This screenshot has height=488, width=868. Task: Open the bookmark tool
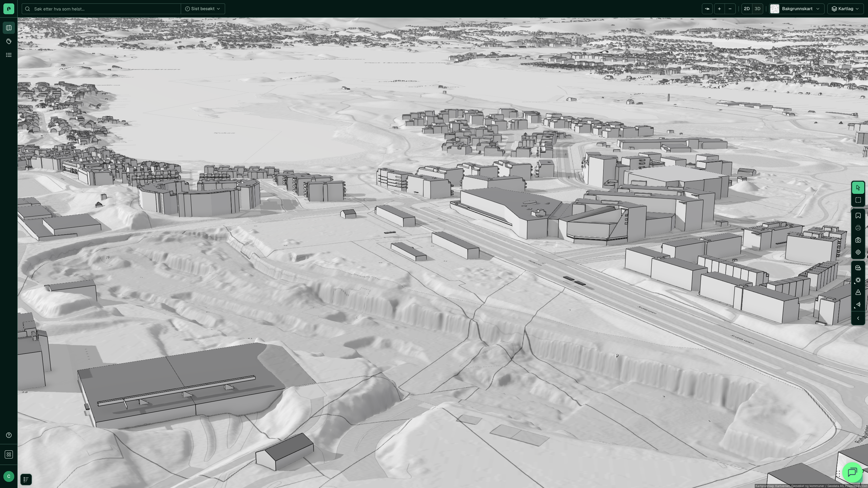click(x=858, y=216)
